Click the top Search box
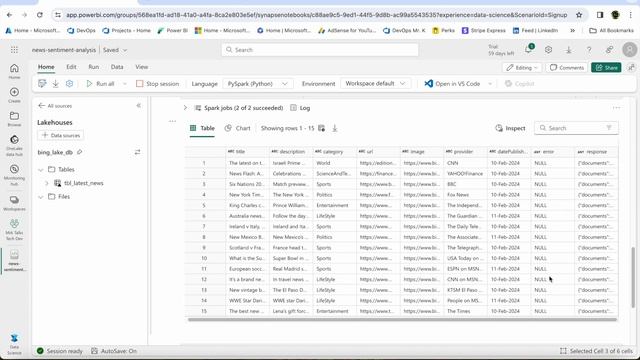 click(320, 50)
